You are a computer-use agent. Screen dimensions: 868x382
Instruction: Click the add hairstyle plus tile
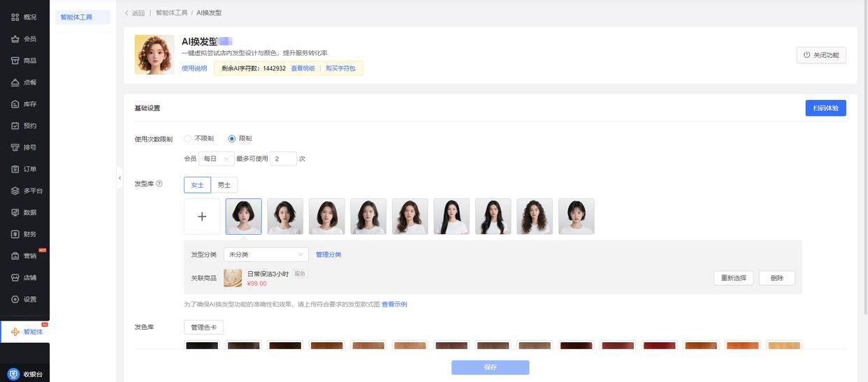coord(202,216)
